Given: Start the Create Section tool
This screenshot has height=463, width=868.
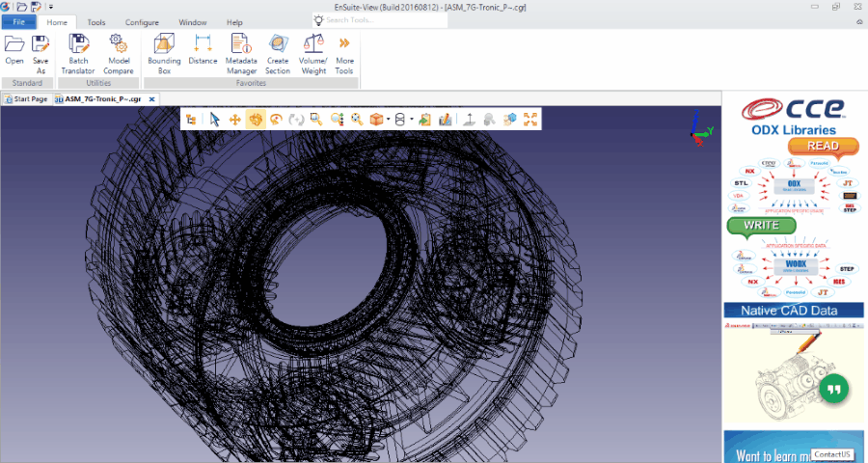Looking at the screenshot, I should coord(278,54).
